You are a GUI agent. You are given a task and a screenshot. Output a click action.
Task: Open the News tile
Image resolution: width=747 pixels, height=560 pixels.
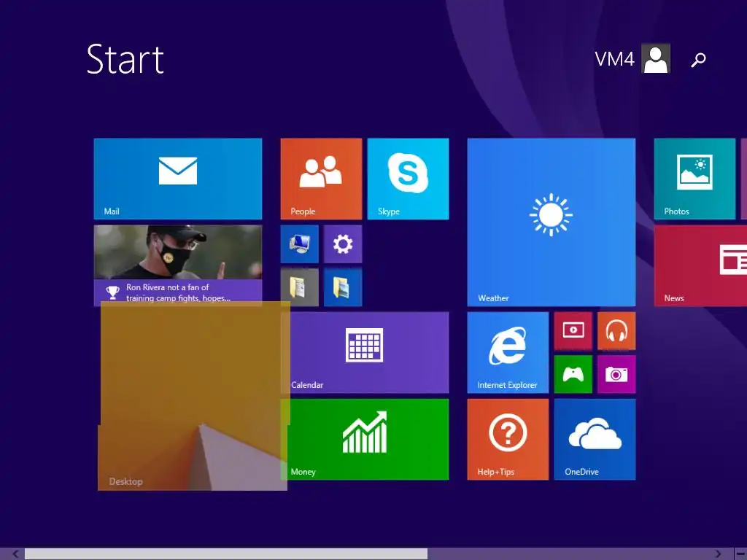tap(700, 265)
